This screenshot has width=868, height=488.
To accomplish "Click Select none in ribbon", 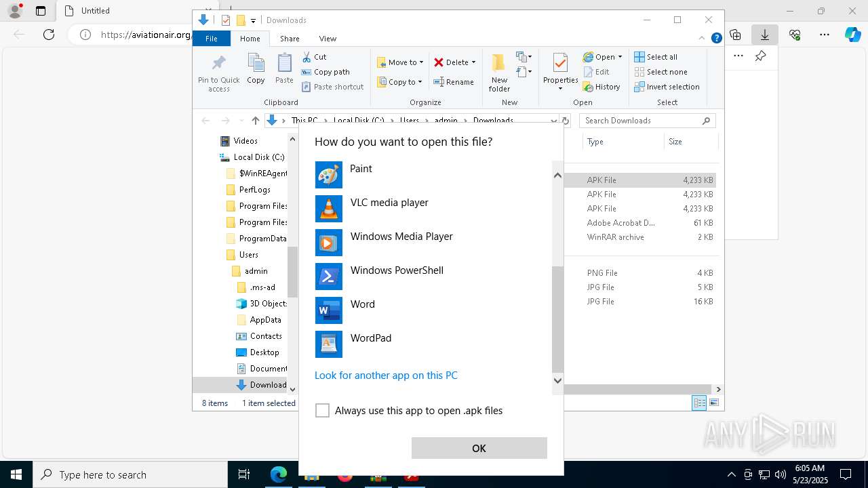I will [x=661, y=72].
